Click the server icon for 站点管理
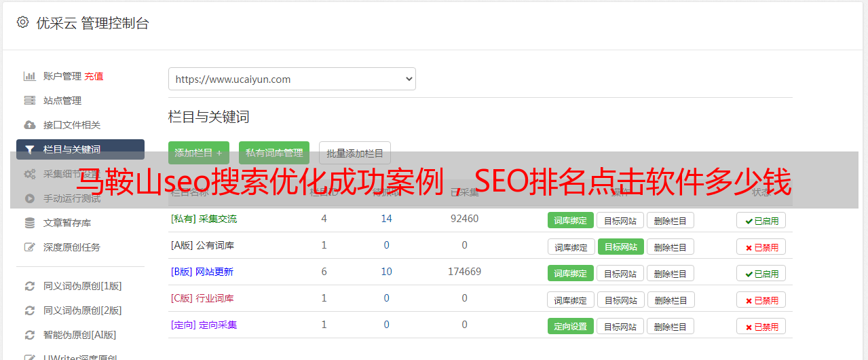Viewport: 868px width, 360px height. (x=29, y=101)
